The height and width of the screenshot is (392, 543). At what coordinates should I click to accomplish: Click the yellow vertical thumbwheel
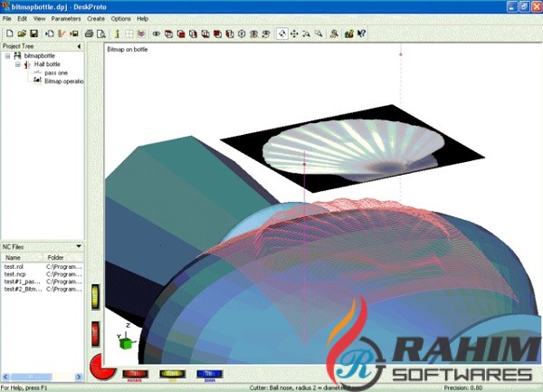tap(95, 297)
